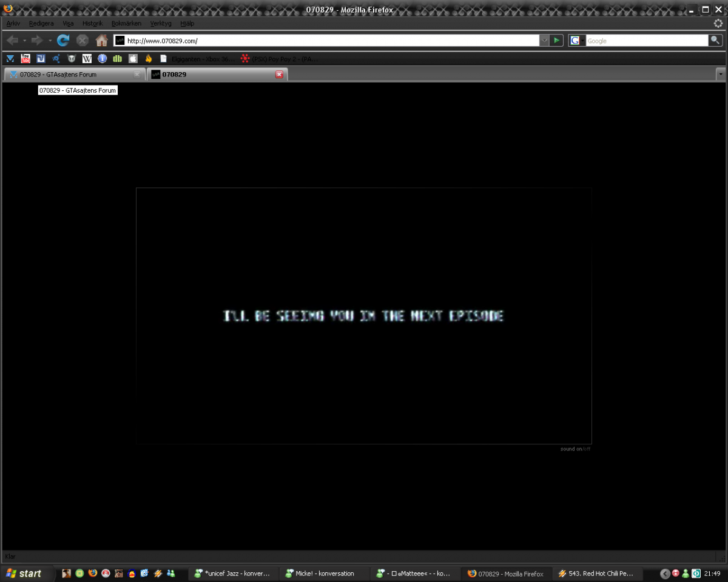Open the blue info circle bookmark
This screenshot has width=728, height=582.
click(102, 59)
